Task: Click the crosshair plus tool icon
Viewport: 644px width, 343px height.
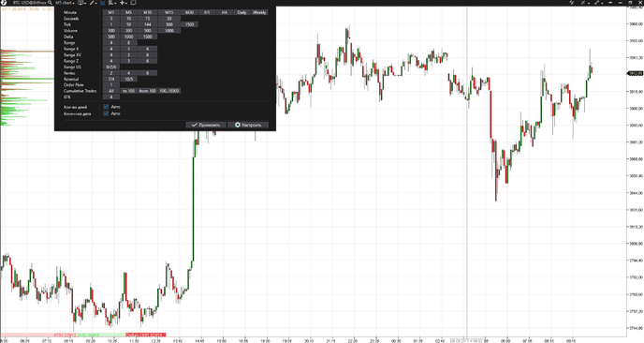Action: [123, 3]
